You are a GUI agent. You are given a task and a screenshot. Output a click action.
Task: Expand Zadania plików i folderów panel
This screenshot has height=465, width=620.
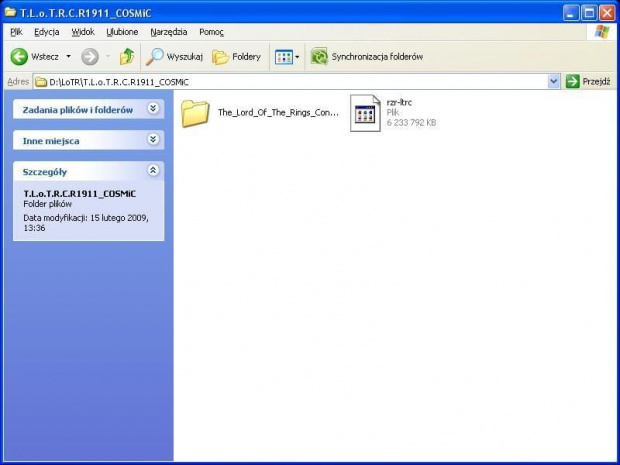153,108
